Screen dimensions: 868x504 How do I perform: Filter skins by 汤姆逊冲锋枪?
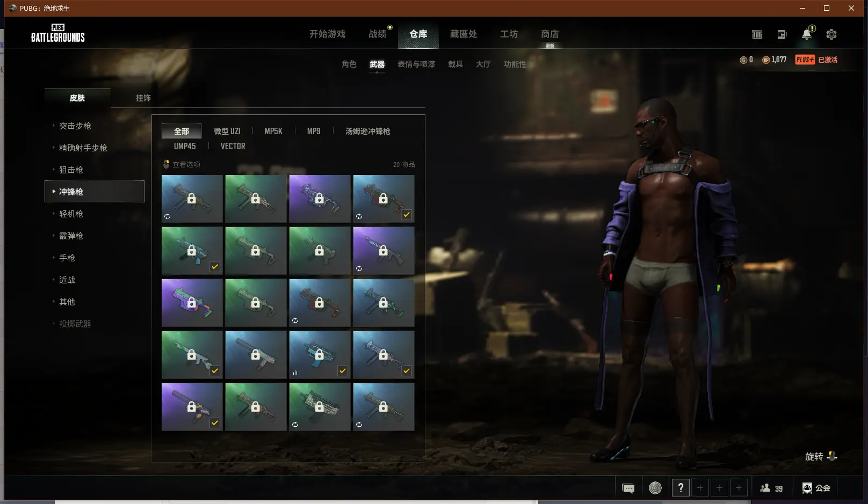click(x=368, y=131)
